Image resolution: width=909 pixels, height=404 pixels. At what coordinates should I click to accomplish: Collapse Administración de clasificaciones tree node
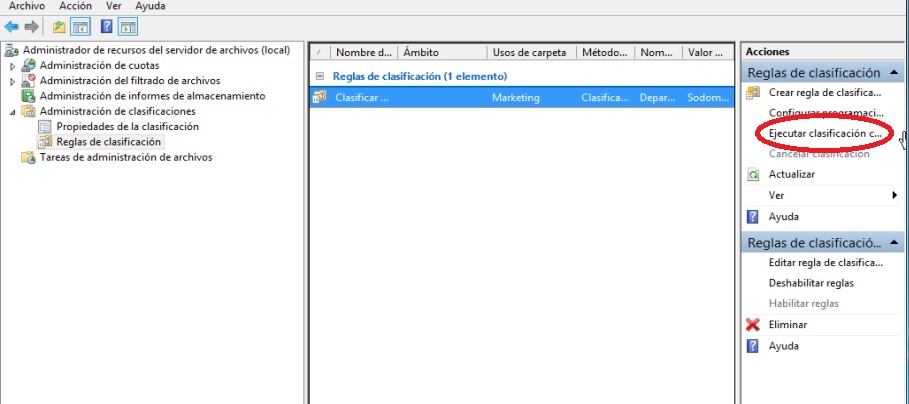coord(13,112)
